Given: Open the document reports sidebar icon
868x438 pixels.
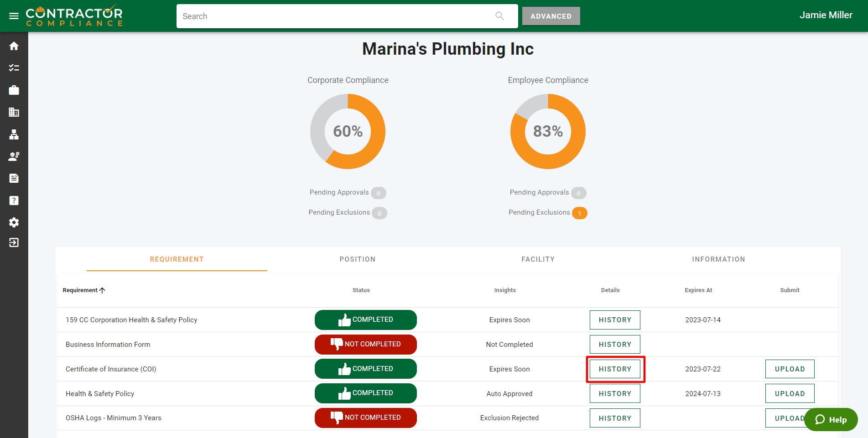Looking at the screenshot, I should point(14,178).
